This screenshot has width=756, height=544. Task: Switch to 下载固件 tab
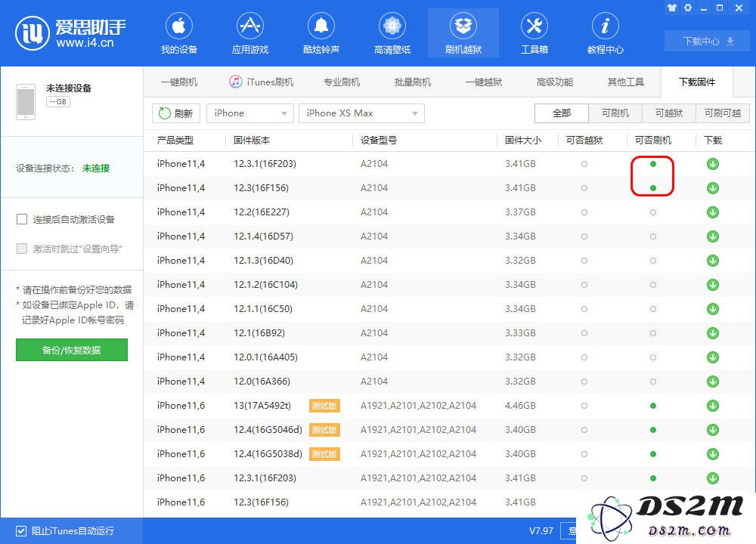coord(697,82)
